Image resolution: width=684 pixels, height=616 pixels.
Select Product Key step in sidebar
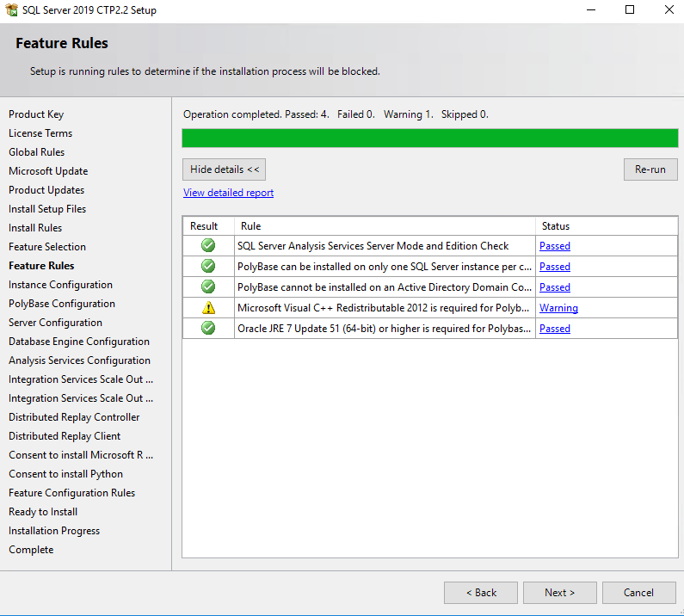click(x=36, y=114)
